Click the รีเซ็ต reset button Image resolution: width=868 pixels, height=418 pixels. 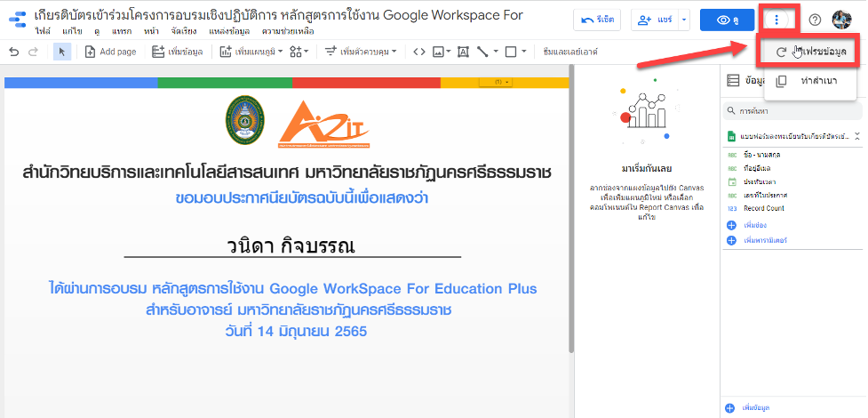[597, 20]
